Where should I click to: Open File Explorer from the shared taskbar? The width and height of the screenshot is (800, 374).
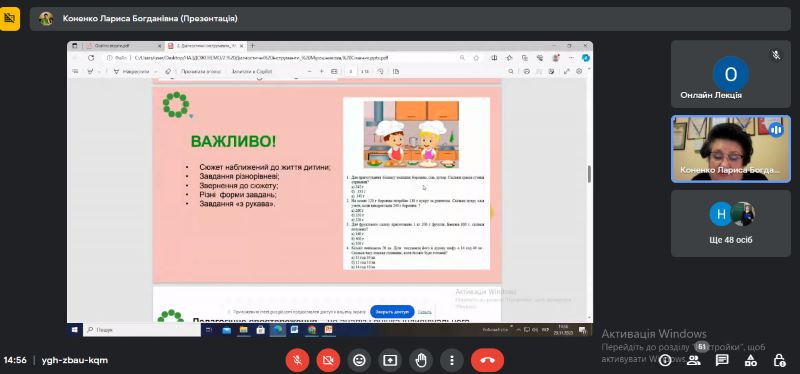tap(243, 330)
